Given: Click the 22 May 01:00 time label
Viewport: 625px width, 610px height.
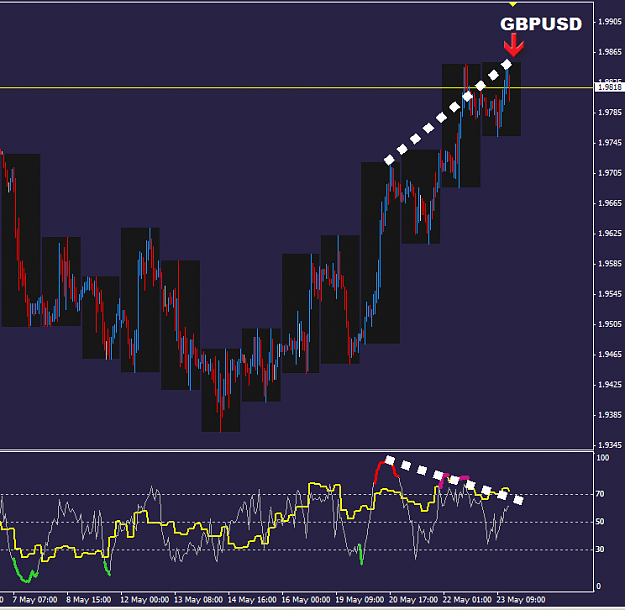Looking at the screenshot, I should click(467, 600).
